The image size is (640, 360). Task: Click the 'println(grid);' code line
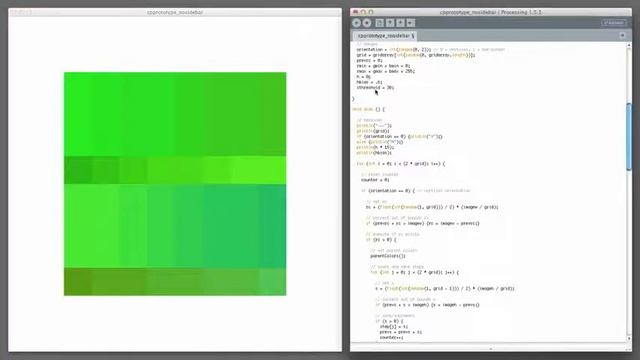click(373, 131)
